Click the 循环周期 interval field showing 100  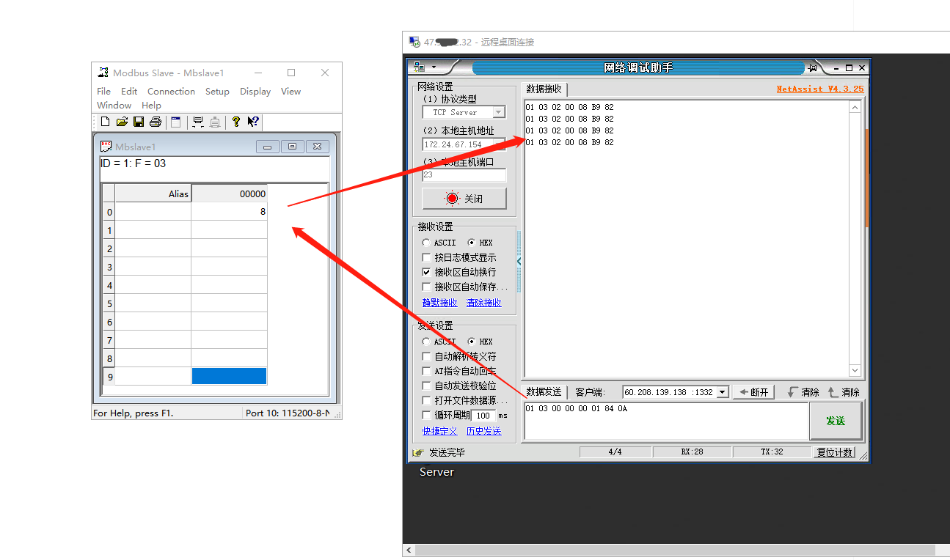coord(483,416)
